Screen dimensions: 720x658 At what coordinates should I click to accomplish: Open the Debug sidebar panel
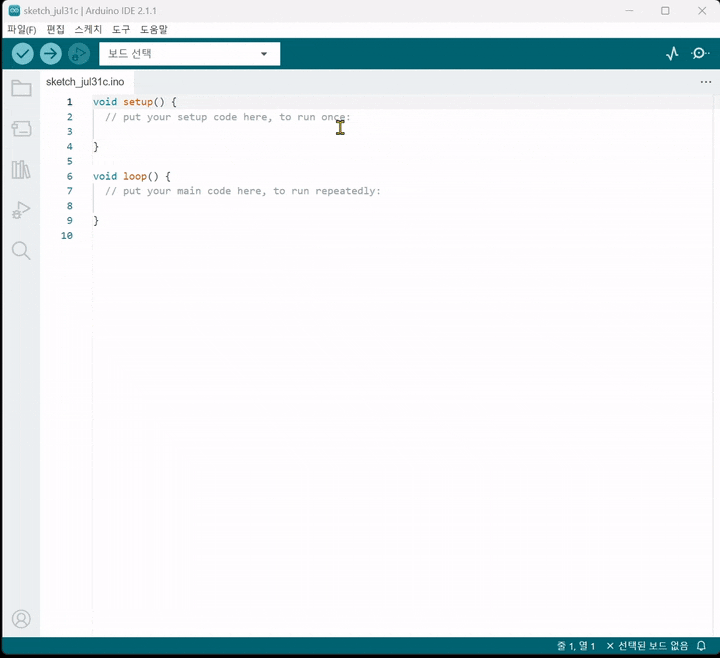tap(21, 210)
